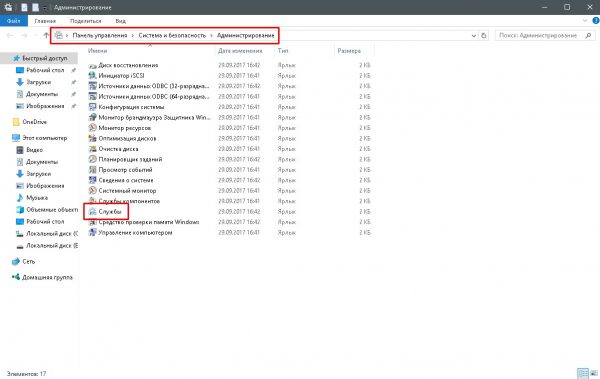Screen dimensions: 600x379
Task: Open Диск восстановления shortcut icon
Action: pyautogui.click(x=93, y=65)
